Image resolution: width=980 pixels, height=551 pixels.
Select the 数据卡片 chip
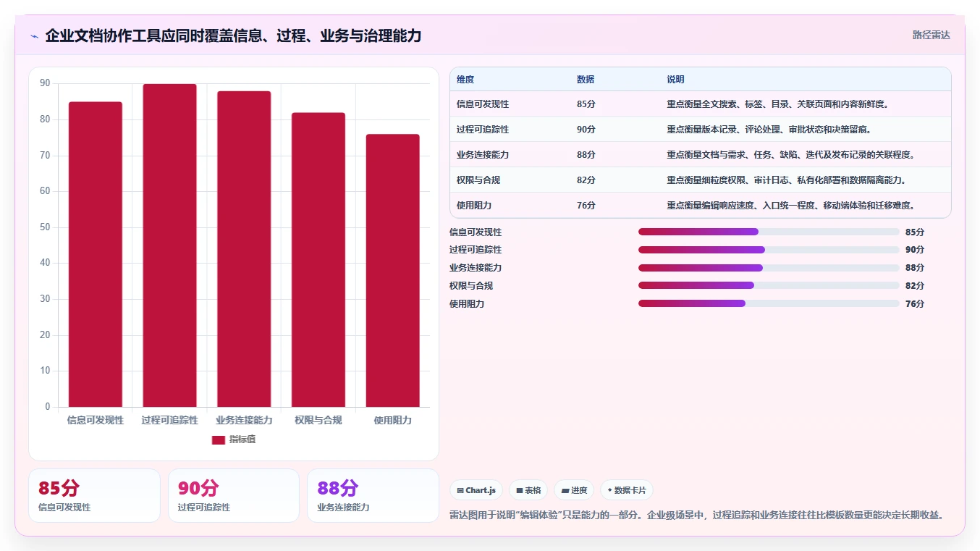point(627,490)
